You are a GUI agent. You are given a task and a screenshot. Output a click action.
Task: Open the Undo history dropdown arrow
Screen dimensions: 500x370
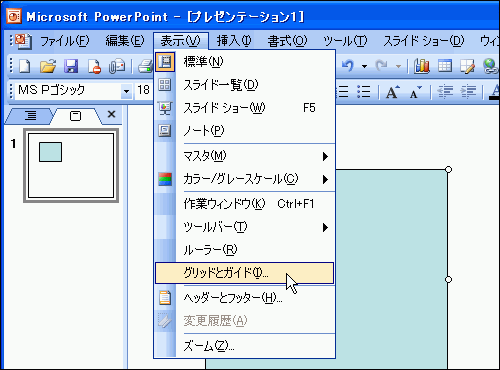pyautogui.click(x=364, y=66)
